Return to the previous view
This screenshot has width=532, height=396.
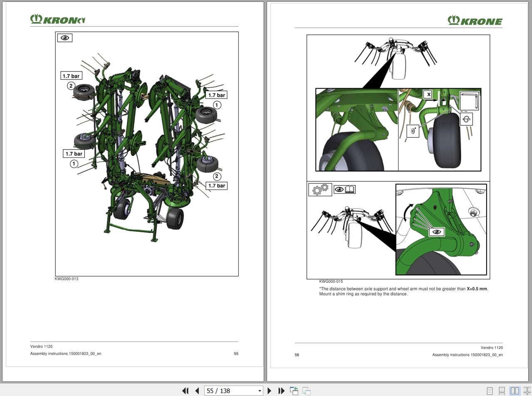[x=294, y=391]
